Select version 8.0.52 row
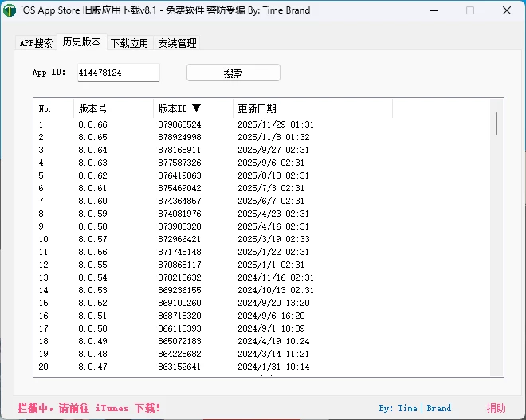526x420 pixels. (x=261, y=303)
